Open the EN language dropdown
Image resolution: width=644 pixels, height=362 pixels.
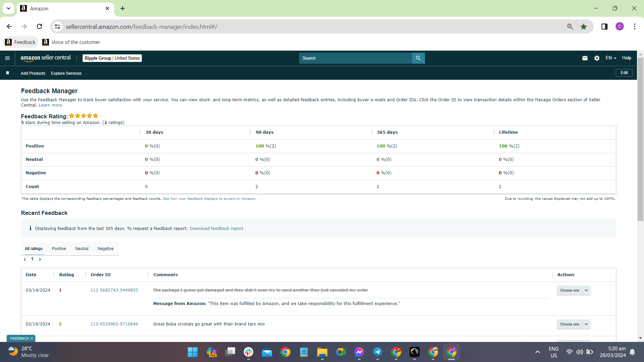click(611, 58)
